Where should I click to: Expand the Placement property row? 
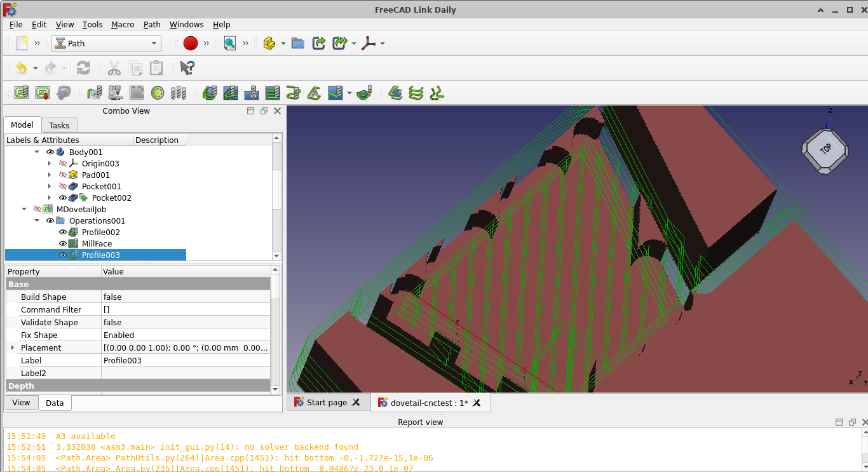(12, 348)
